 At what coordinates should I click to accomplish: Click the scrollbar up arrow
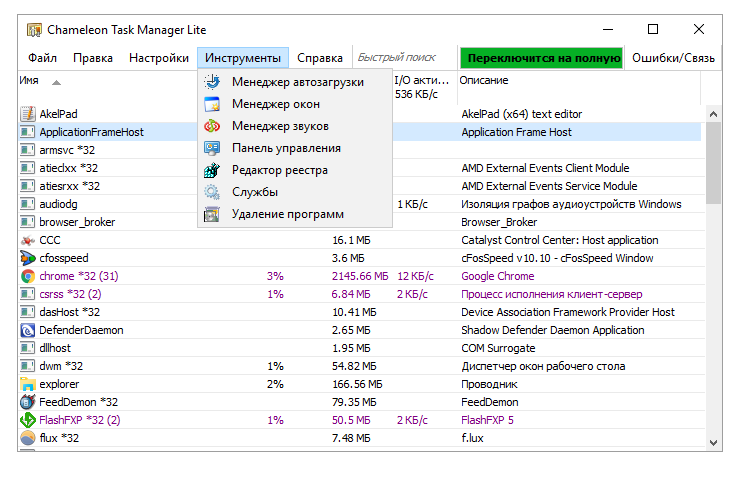point(713,114)
